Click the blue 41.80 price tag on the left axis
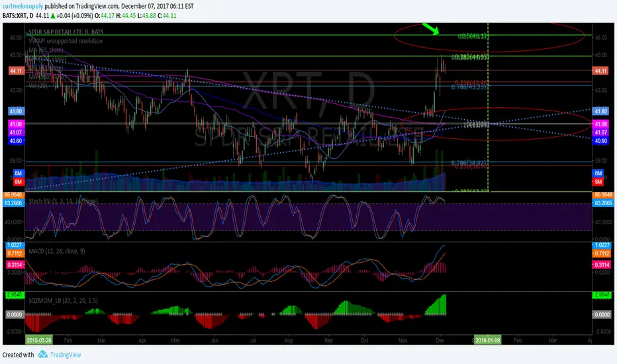Viewport: 617px width, 364px height. click(x=16, y=112)
